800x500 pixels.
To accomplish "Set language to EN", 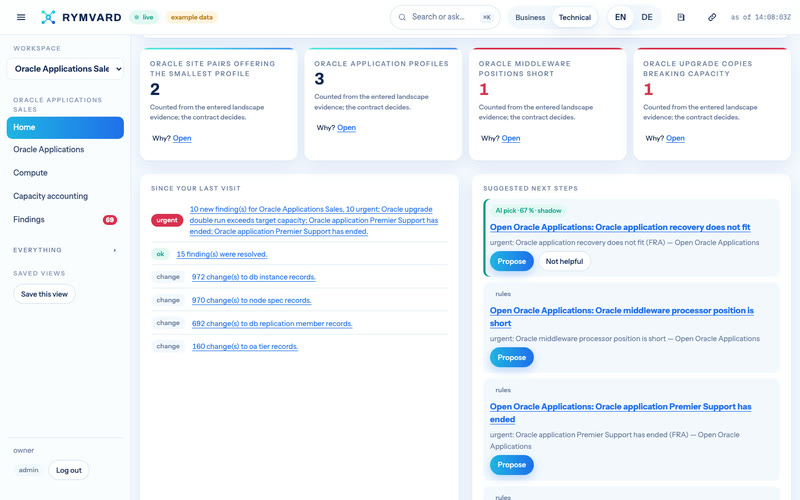I will click(620, 17).
